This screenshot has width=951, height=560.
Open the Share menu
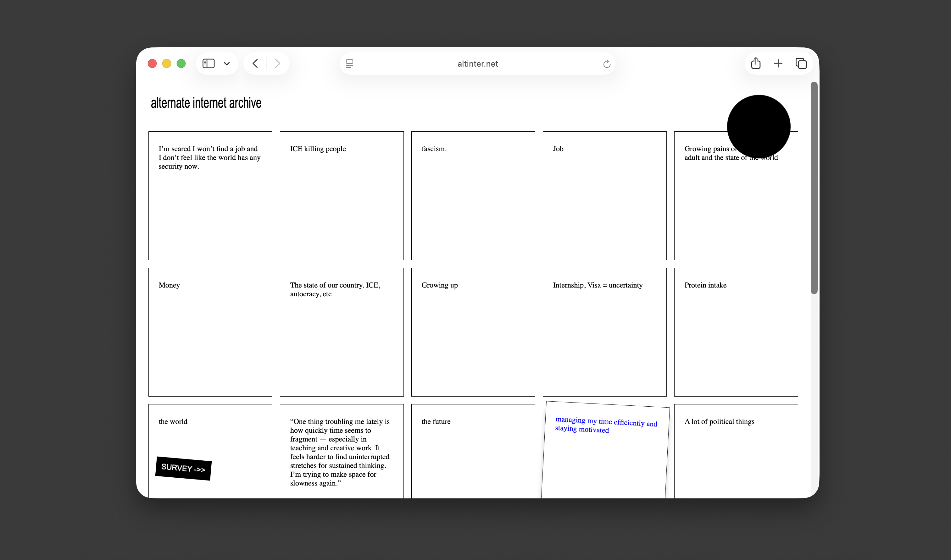click(x=756, y=63)
